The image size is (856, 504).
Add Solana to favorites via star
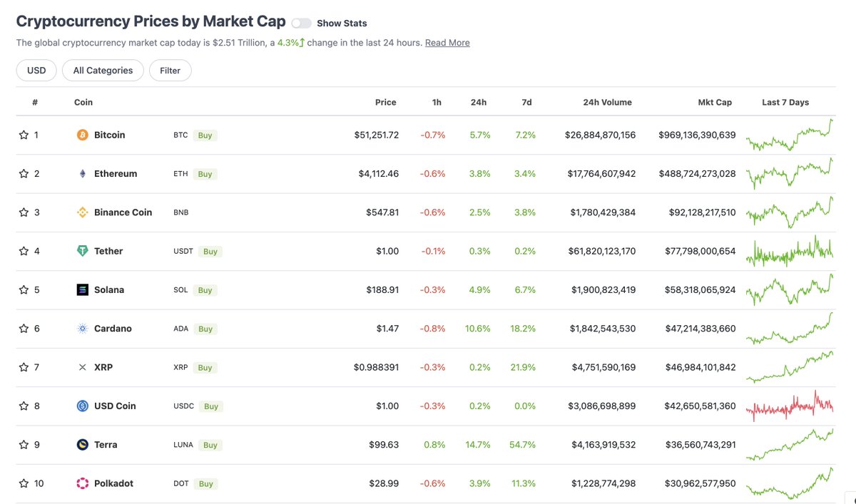24,289
